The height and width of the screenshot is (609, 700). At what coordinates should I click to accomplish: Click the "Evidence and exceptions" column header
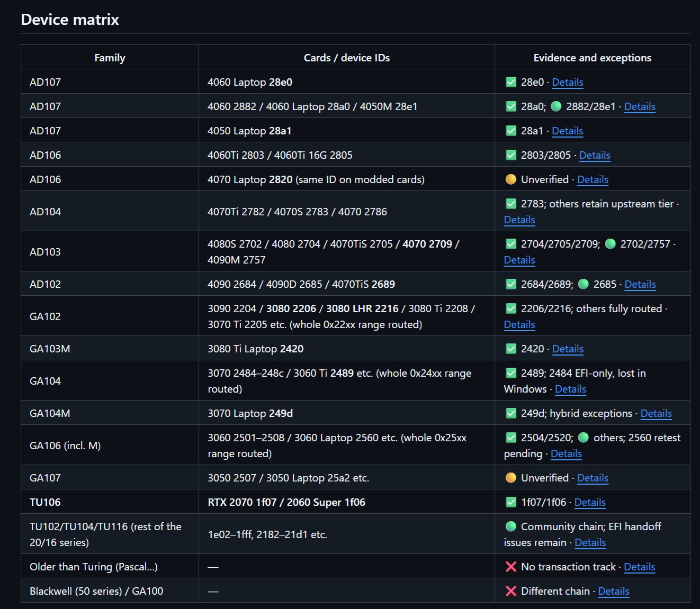(x=593, y=58)
